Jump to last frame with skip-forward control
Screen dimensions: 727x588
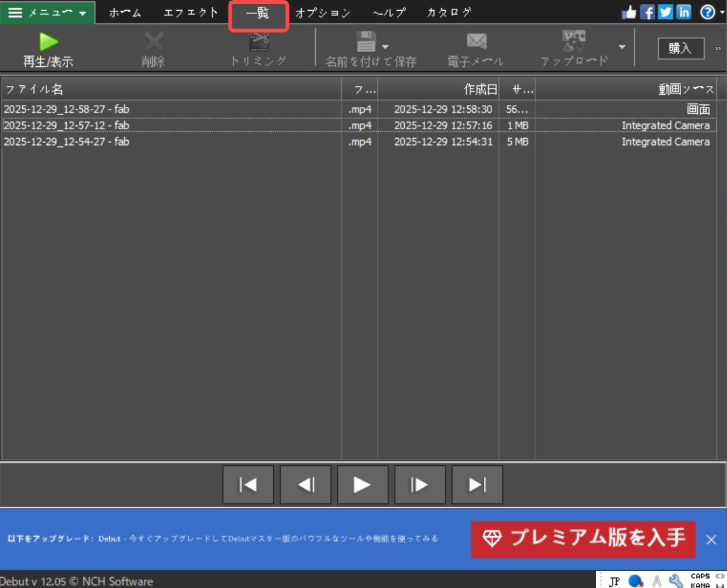click(477, 484)
